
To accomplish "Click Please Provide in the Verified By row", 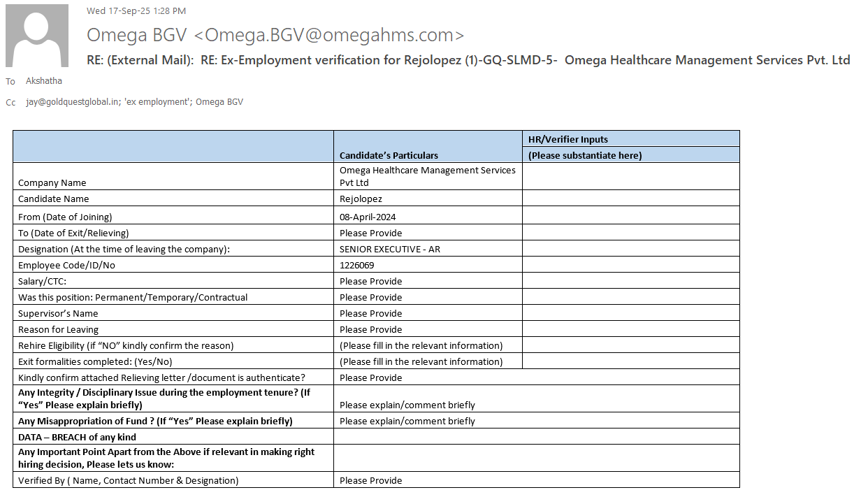I will tap(370, 480).
